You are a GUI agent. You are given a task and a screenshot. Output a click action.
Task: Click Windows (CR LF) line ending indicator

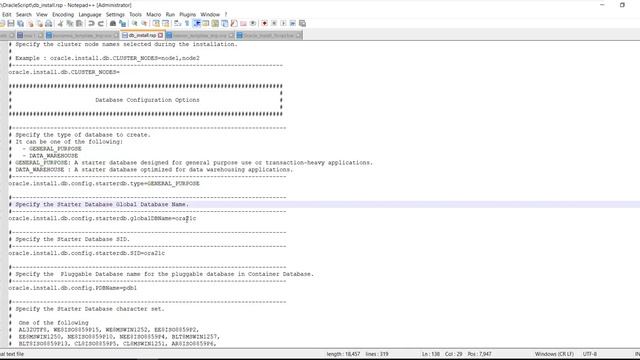554,354
